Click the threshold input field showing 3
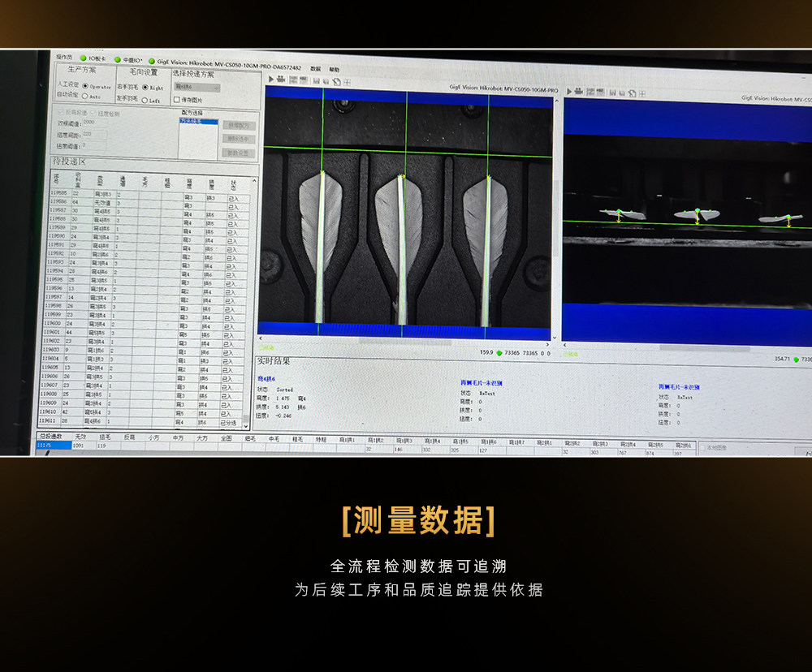This screenshot has height=672, width=812. [x=93, y=146]
